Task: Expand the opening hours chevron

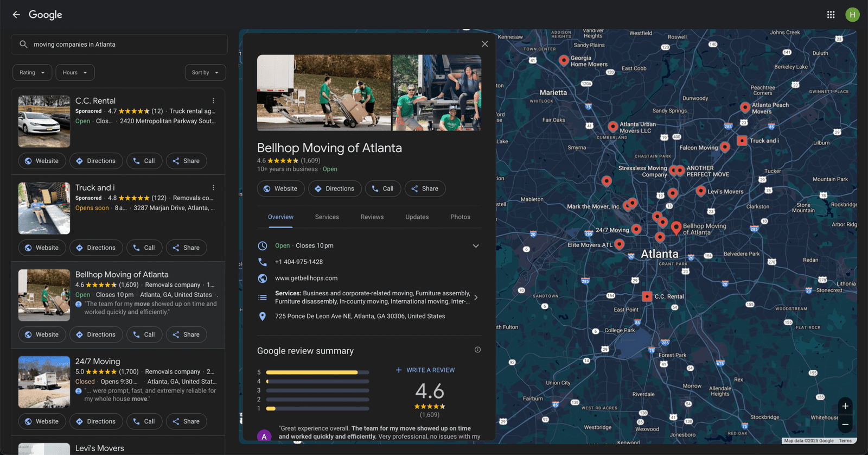Action: pos(476,246)
